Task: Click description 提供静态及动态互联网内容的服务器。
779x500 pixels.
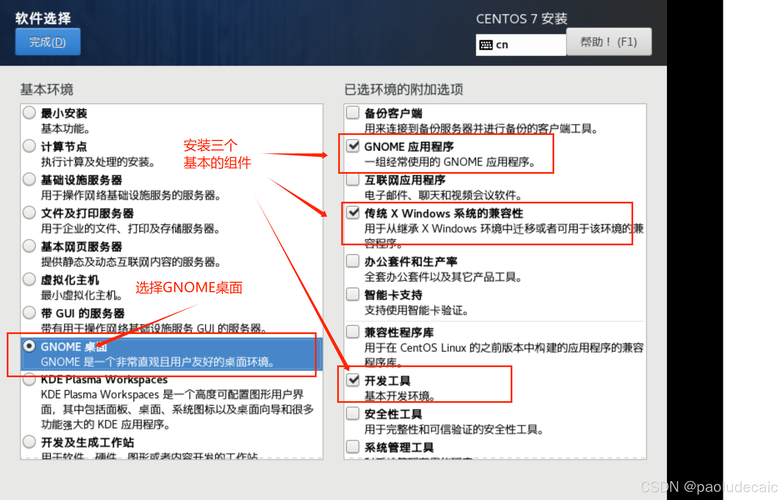Action: pyautogui.click(x=131, y=262)
